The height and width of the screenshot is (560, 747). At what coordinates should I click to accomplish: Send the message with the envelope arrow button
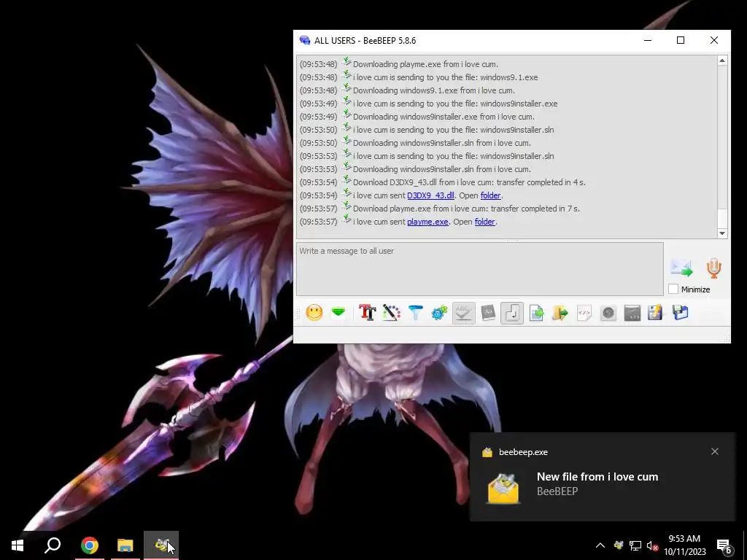coord(682,268)
